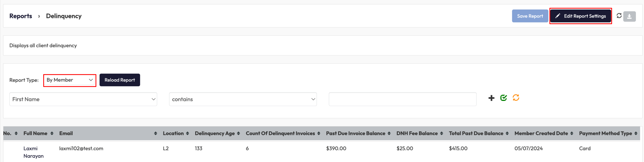Screen dimensions: 644x162
Task: Open the Report Type By Member dropdown
Action: [70, 80]
